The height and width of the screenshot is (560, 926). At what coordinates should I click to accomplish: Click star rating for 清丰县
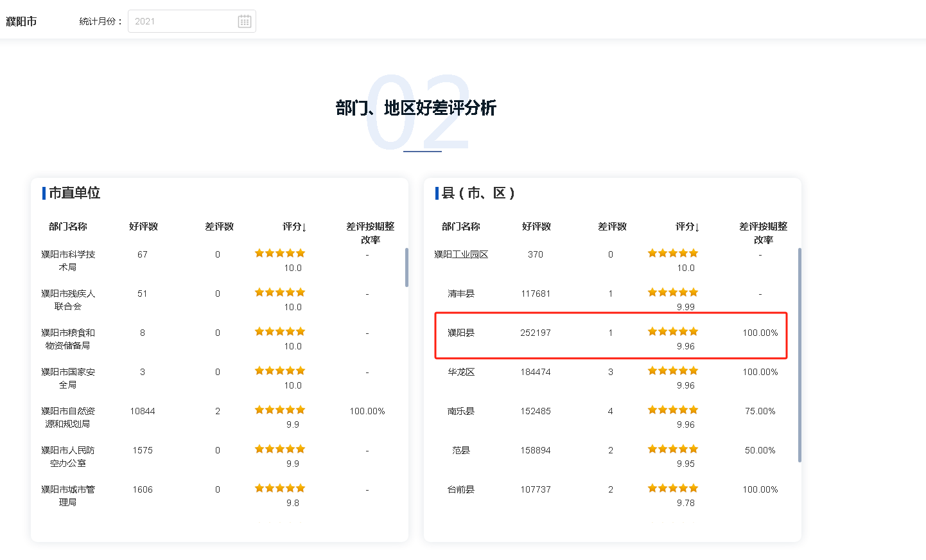(673, 292)
